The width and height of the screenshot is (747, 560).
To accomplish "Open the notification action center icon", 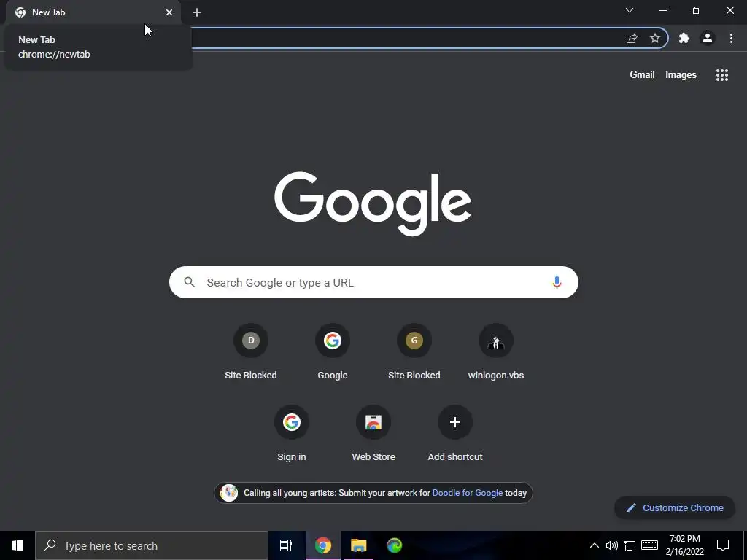I will (723, 545).
